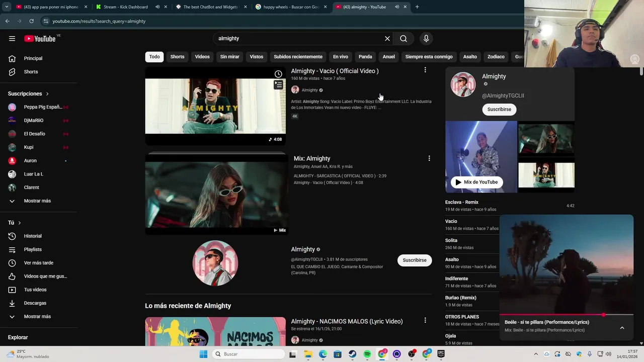
Task: Go back with Chrome back arrow
Action: (7, 21)
